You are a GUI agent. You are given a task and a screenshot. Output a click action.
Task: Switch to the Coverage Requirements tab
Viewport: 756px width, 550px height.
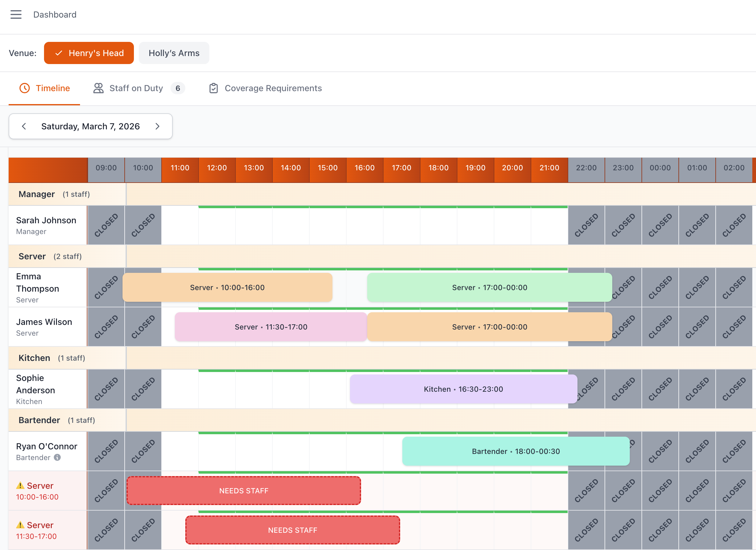(273, 88)
